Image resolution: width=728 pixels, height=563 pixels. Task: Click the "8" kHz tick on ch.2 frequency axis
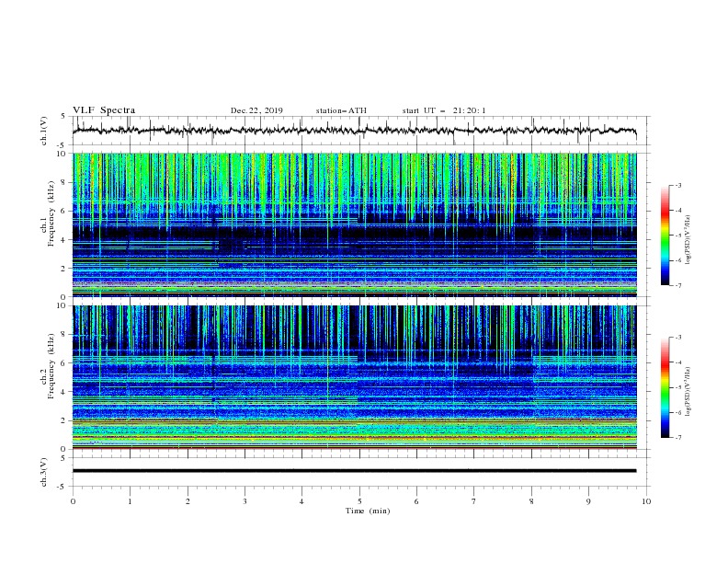pos(64,335)
